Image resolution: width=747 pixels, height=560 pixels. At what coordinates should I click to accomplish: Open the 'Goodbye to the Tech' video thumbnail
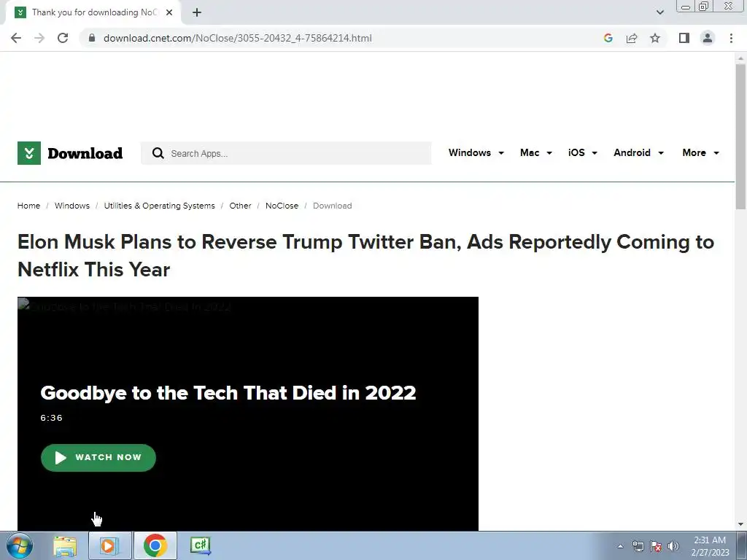click(248, 413)
